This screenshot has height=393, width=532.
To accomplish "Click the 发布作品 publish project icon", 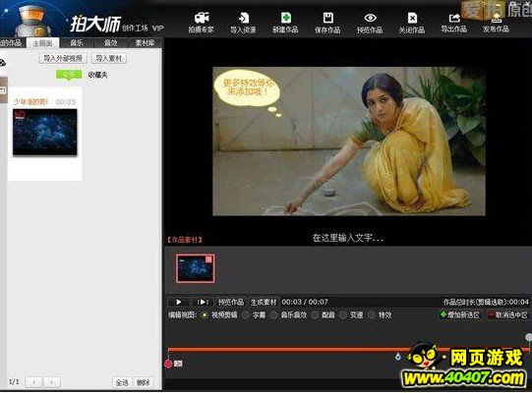I will (x=496, y=19).
